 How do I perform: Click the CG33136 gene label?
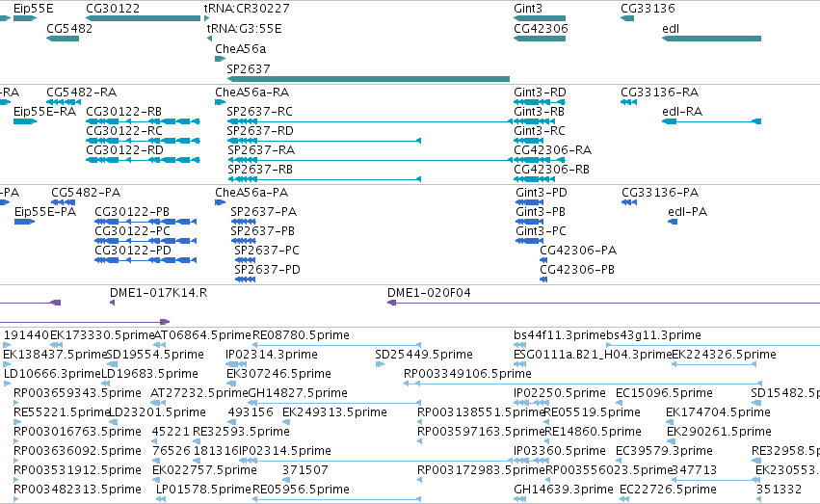click(648, 9)
